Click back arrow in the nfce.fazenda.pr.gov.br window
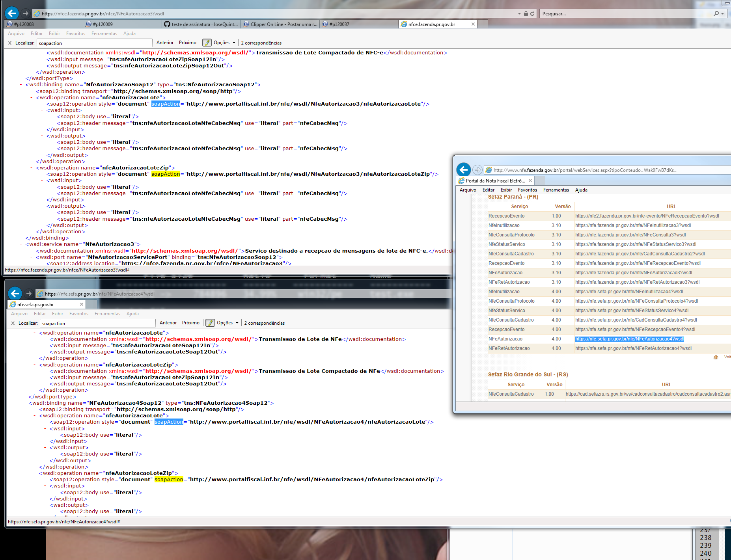The height and width of the screenshot is (560, 731). pyautogui.click(x=12, y=13)
